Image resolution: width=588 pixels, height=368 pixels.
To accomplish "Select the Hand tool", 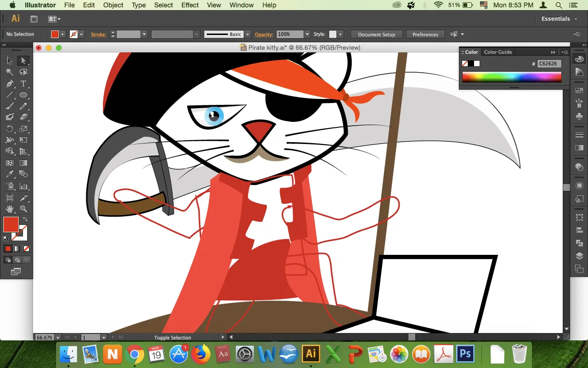I will pos(10,209).
